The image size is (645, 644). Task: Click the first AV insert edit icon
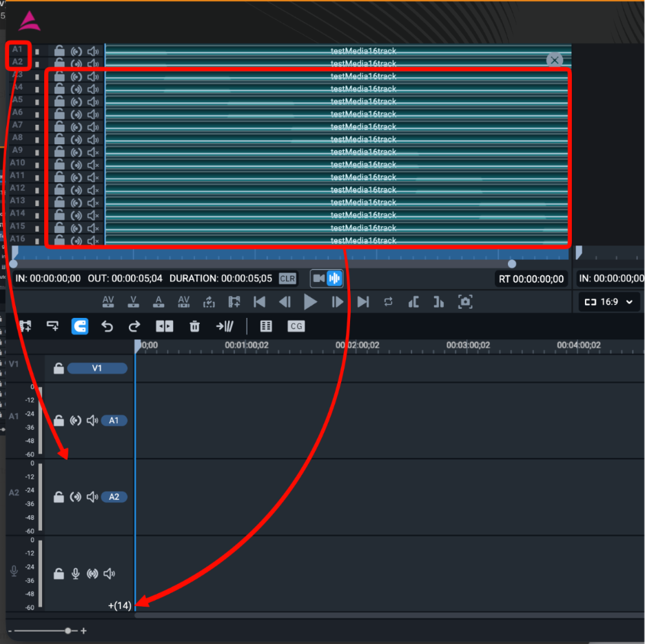tap(108, 302)
